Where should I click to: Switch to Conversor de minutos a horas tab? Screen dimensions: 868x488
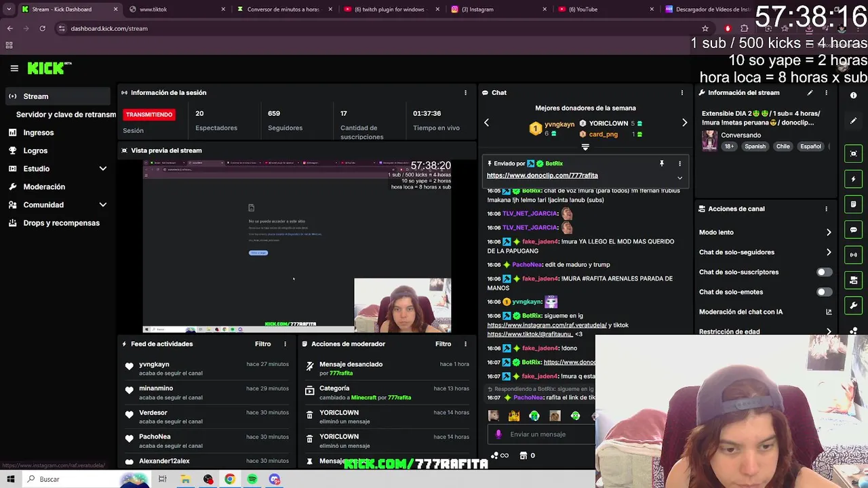[x=283, y=9]
